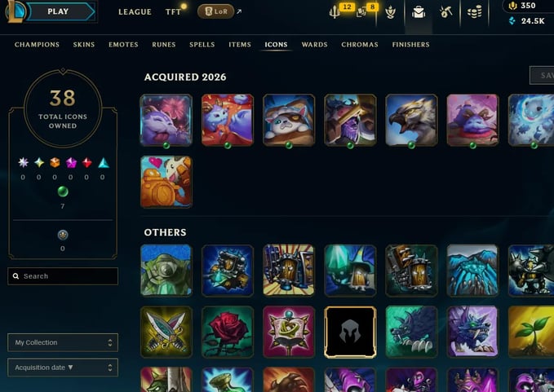Screen dimensions: 554x392
Task: Open the Loot backpack icon
Action: click(419, 13)
